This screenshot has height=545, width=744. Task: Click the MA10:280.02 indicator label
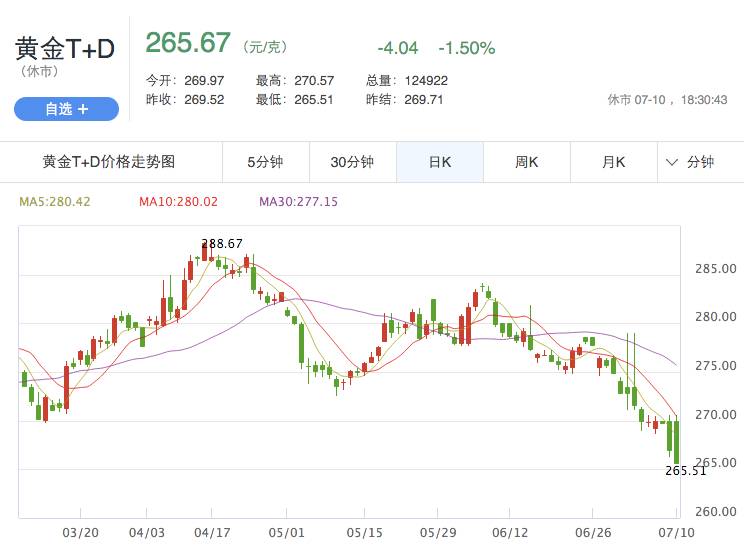(178, 202)
